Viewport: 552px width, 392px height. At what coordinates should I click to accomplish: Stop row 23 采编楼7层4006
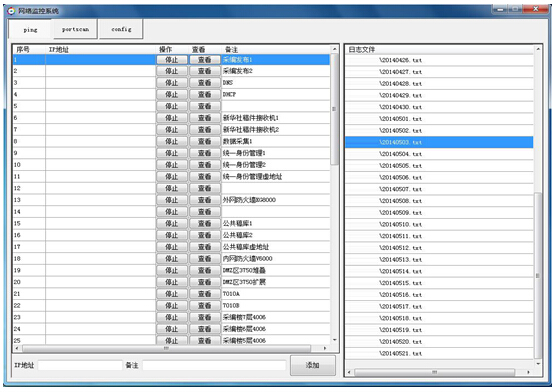coord(171,317)
